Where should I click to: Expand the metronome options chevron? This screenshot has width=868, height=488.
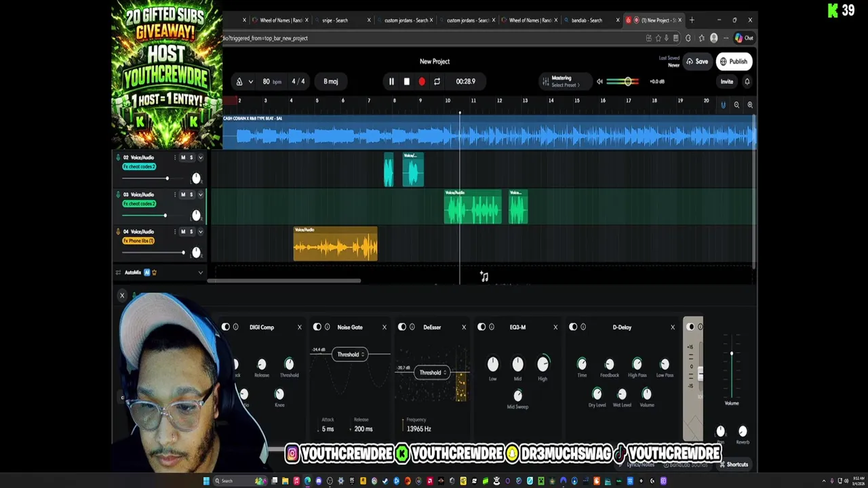(x=250, y=81)
